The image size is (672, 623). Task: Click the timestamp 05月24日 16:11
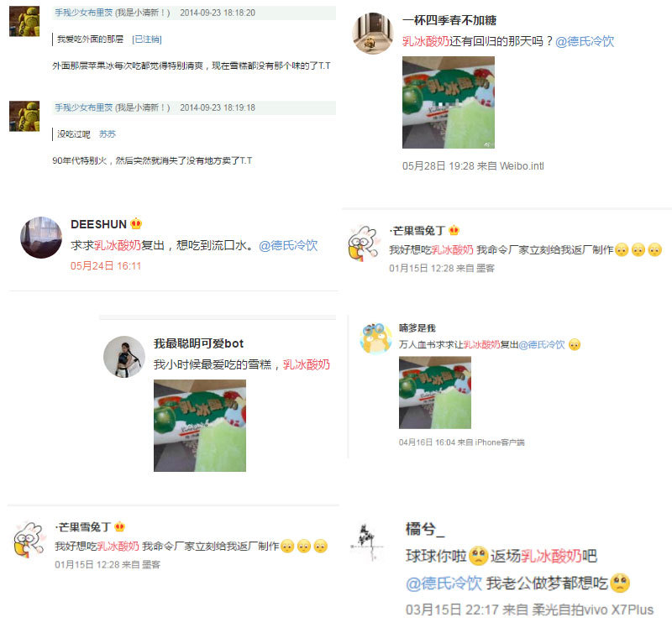[106, 265]
